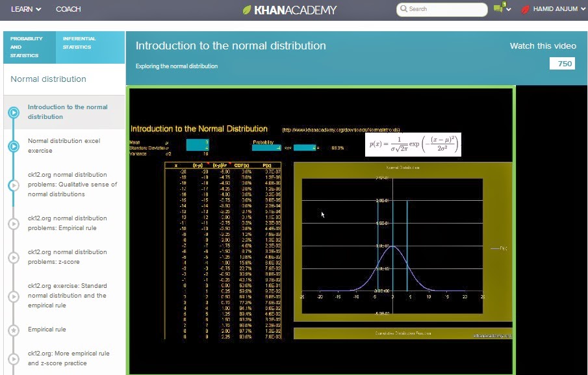Click the Cumulative Distribution Function chart title
Viewport: 588px width, 375px height.
click(x=403, y=333)
